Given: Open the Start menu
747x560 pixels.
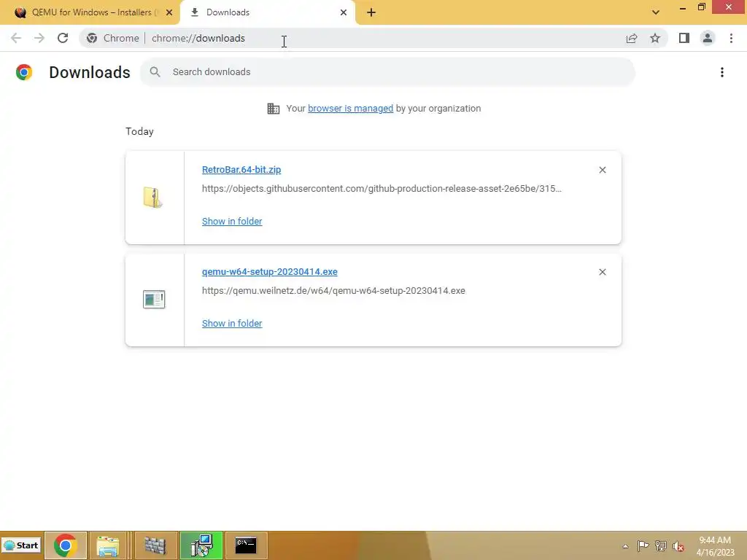Looking at the screenshot, I should click(21, 545).
